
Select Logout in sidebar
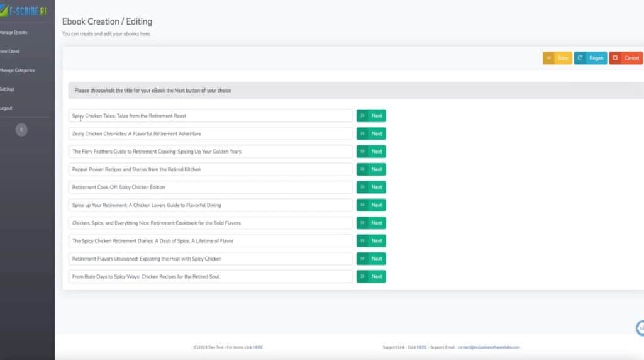coord(6,108)
